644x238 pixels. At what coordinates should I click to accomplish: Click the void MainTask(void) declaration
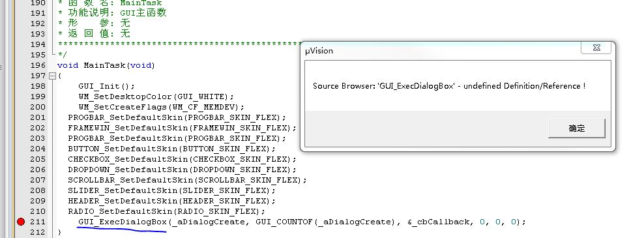click(x=106, y=65)
